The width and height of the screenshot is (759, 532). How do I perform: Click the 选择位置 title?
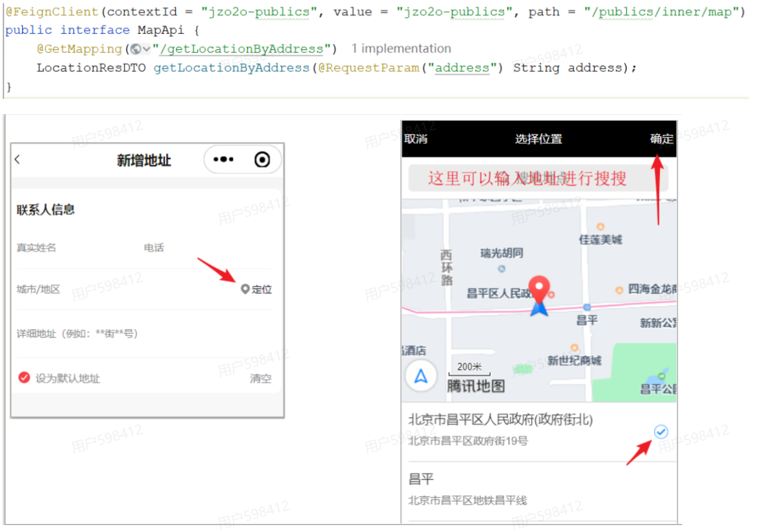[538, 139]
